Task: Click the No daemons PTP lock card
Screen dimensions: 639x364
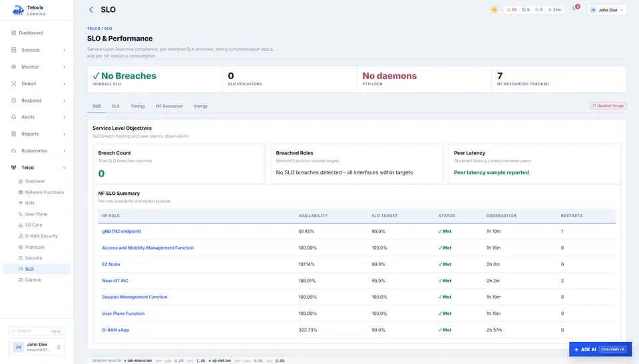Action: click(424, 79)
